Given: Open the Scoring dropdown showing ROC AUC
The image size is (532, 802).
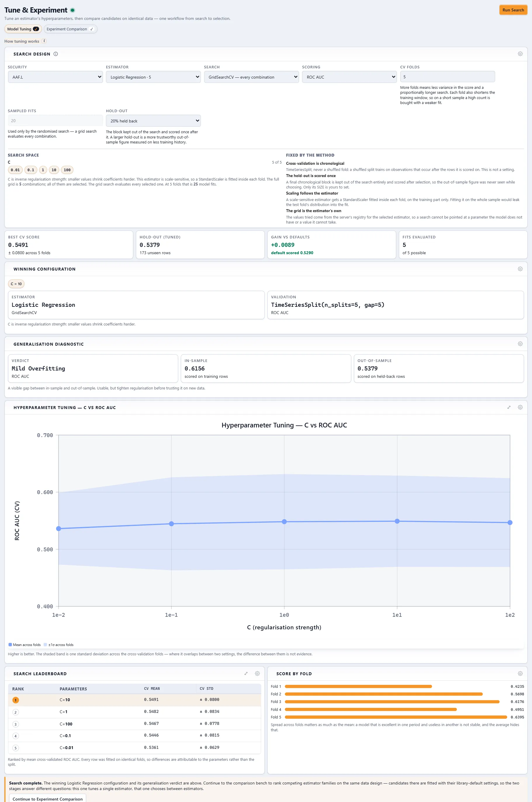Looking at the screenshot, I should pyautogui.click(x=349, y=77).
